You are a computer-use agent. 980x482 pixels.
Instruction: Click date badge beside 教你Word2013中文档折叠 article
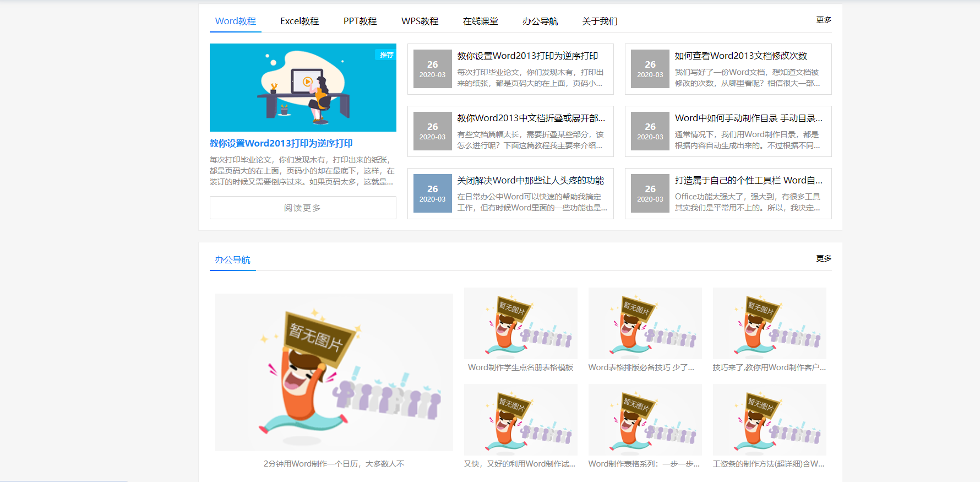pos(433,131)
